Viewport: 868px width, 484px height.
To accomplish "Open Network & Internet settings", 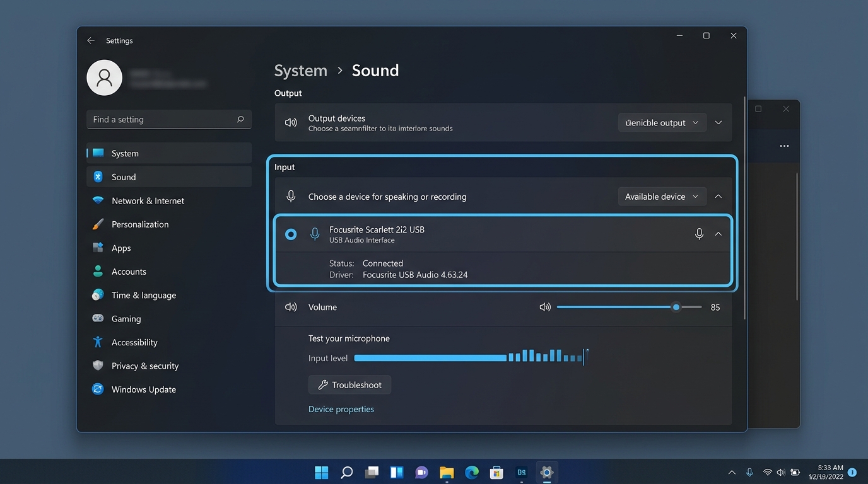I will (169, 200).
